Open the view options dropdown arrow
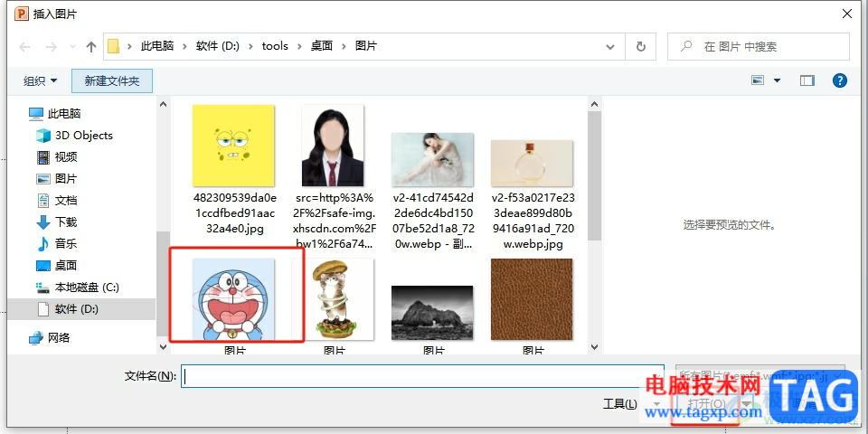This screenshot has width=868, height=434. click(x=777, y=80)
